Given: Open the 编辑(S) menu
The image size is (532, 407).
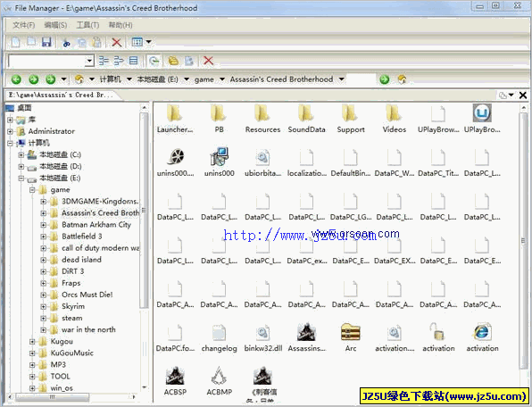Looking at the screenshot, I should 55,25.
